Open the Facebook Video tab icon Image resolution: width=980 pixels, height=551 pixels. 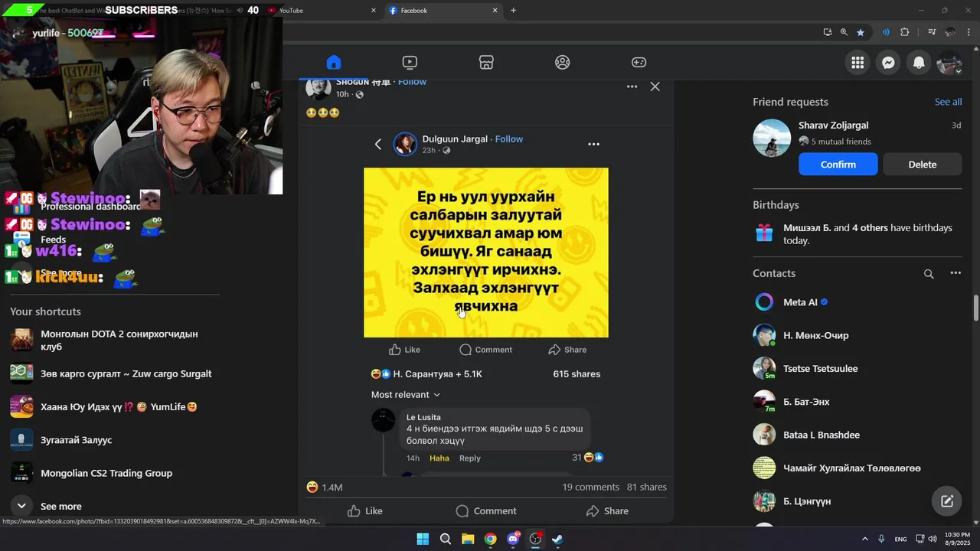(410, 63)
